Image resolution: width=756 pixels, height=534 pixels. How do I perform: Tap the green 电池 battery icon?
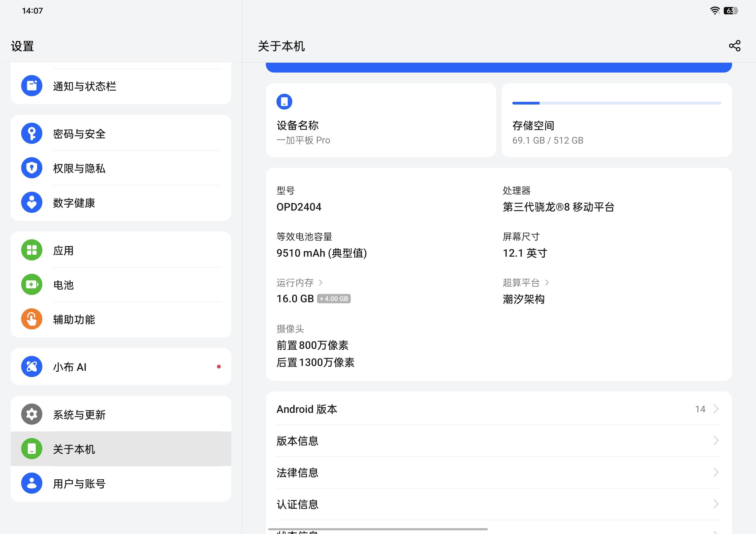31,285
